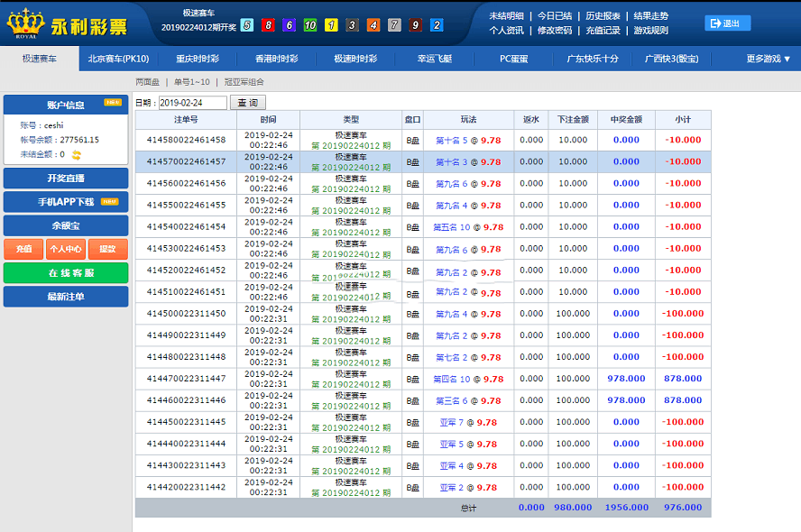Expand the 更多游戏 dropdown

(768, 60)
